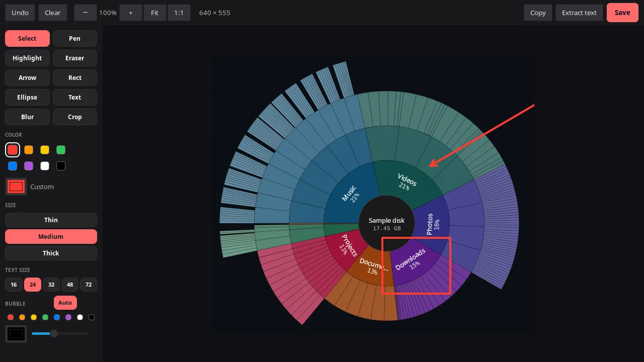Select the purple swatch under COLOR

point(29,166)
